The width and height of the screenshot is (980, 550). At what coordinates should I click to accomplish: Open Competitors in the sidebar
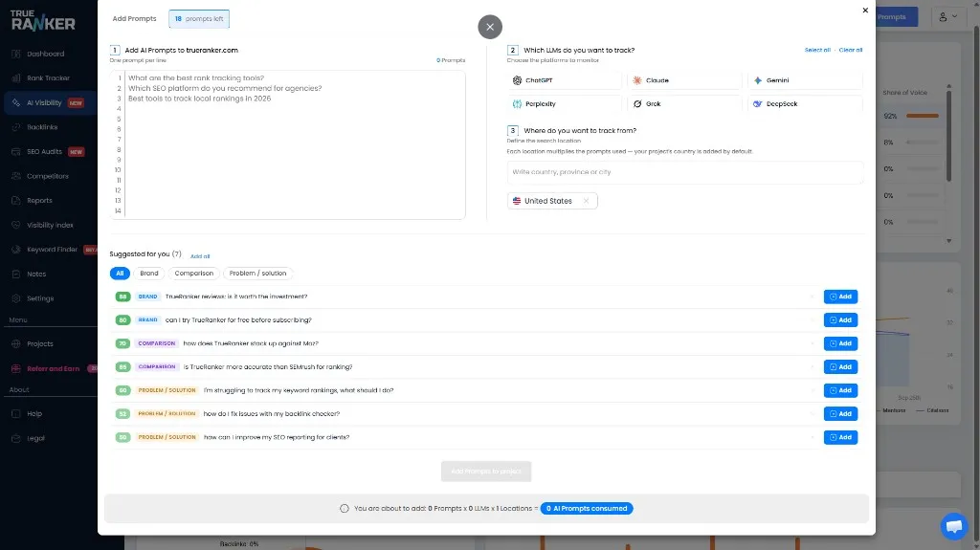coord(48,176)
